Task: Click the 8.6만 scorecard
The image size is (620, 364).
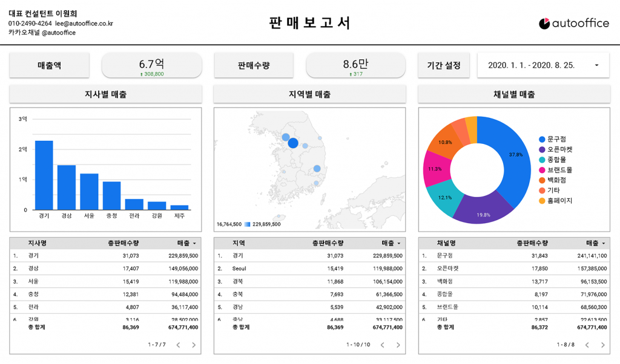Action: click(x=356, y=65)
